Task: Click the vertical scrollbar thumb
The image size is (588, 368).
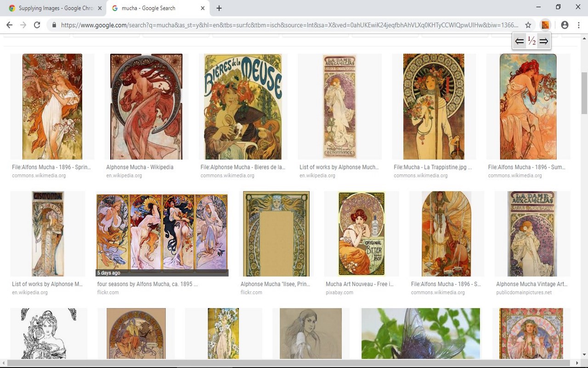Action: [x=584, y=92]
